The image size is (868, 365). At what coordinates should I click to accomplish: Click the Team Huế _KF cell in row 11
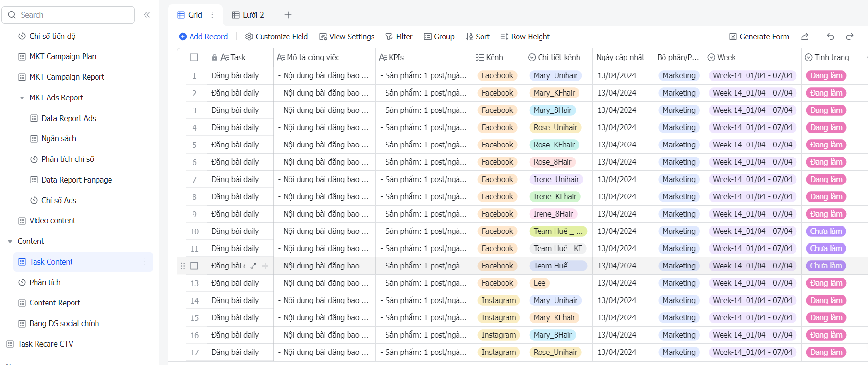(558, 248)
